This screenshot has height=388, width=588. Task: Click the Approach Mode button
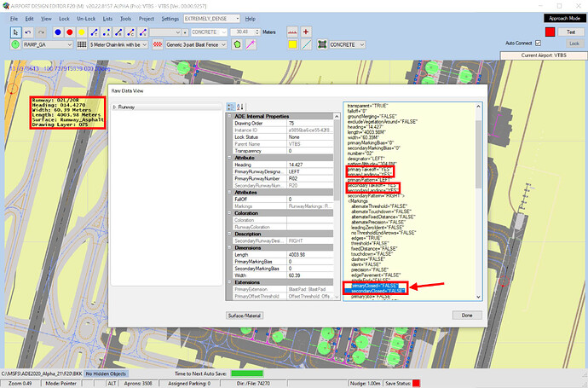tap(564, 19)
